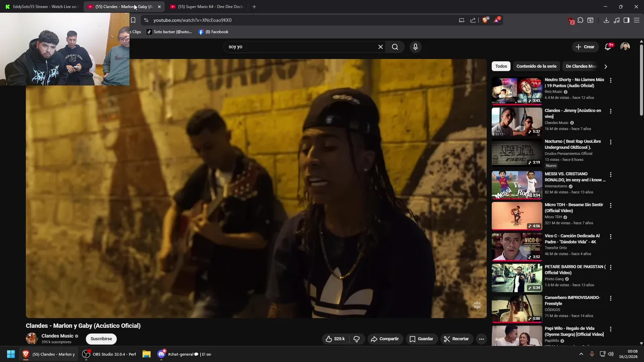Open the Brave hamburger menu
This screenshot has width=644, height=362.
[636, 20]
